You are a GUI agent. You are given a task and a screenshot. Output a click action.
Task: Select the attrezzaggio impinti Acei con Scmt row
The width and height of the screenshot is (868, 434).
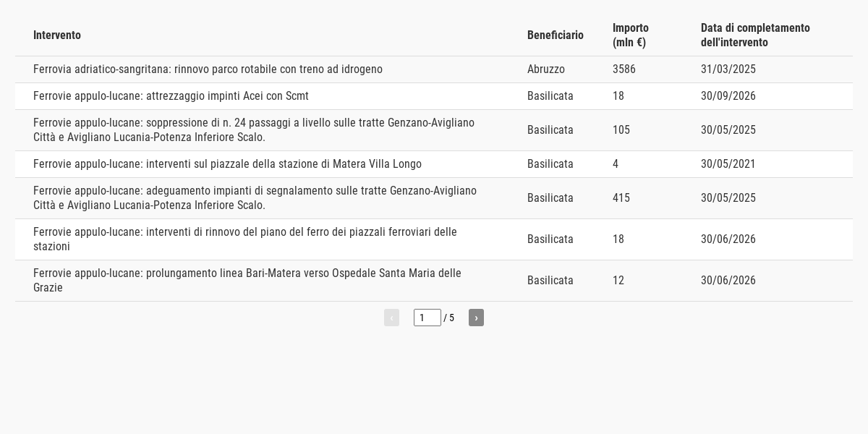tap(434, 96)
